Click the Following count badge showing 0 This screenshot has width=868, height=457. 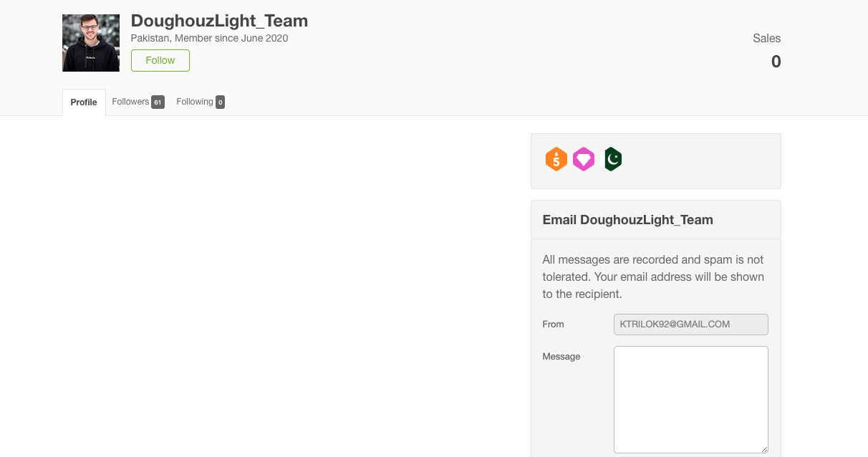pos(220,102)
